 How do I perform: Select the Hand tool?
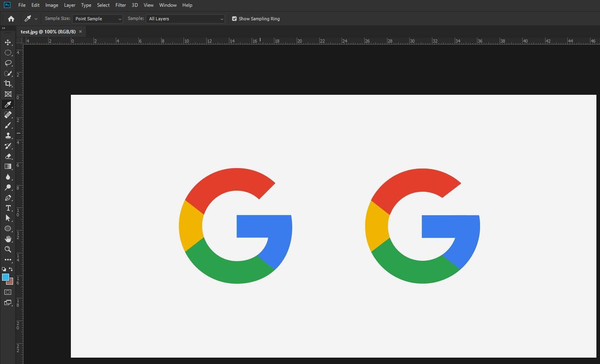click(x=8, y=239)
